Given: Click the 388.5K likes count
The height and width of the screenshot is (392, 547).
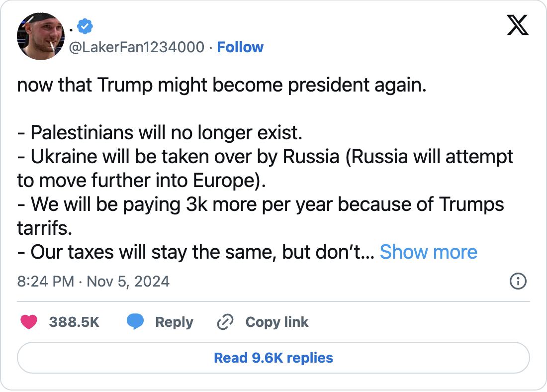Looking at the screenshot, I should pyautogui.click(x=74, y=322).
